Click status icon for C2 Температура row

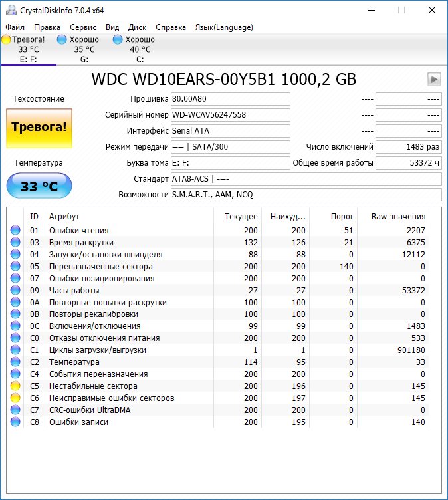tap(15, 362)
